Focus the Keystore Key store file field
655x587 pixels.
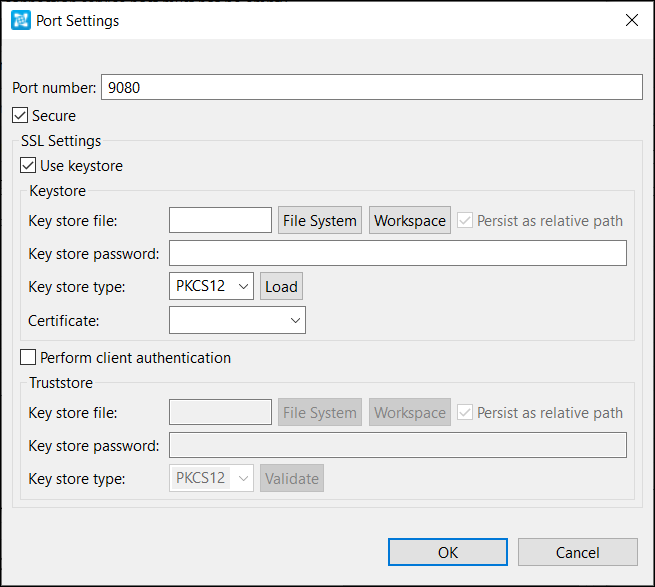coord(221,220)
